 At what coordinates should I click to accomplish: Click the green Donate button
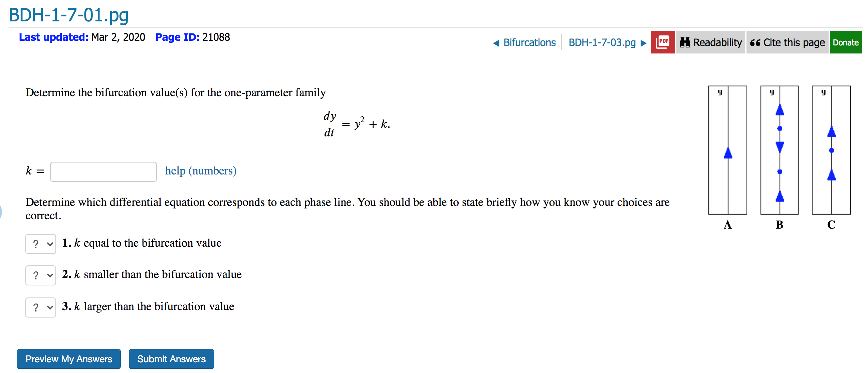click(845, 42)
